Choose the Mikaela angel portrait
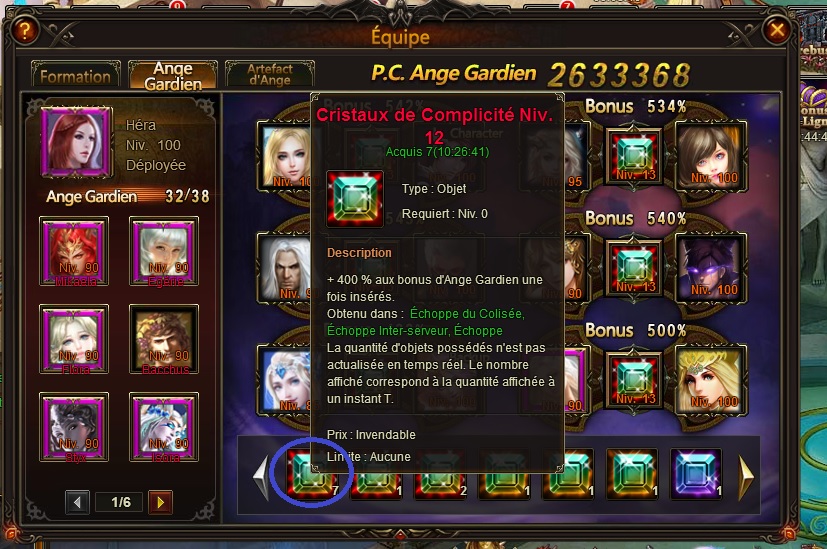827x549 pixels. pos(74,251)
